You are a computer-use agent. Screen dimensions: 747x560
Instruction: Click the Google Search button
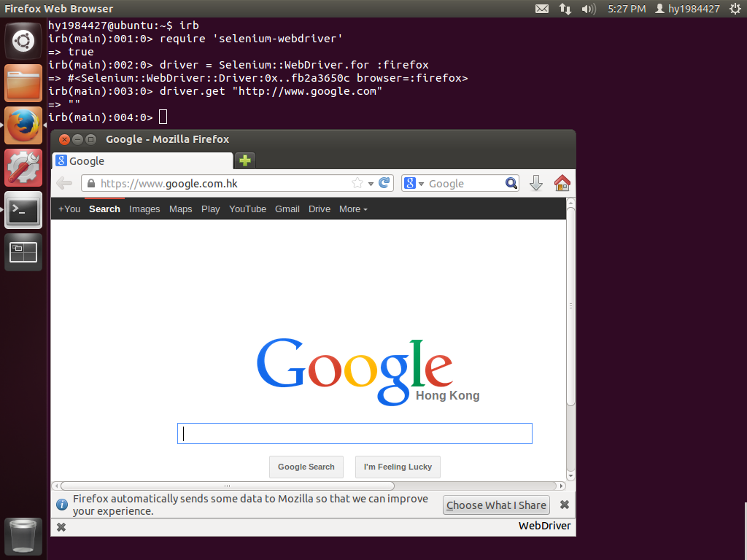pyautogui.click(x=306, y=467)
